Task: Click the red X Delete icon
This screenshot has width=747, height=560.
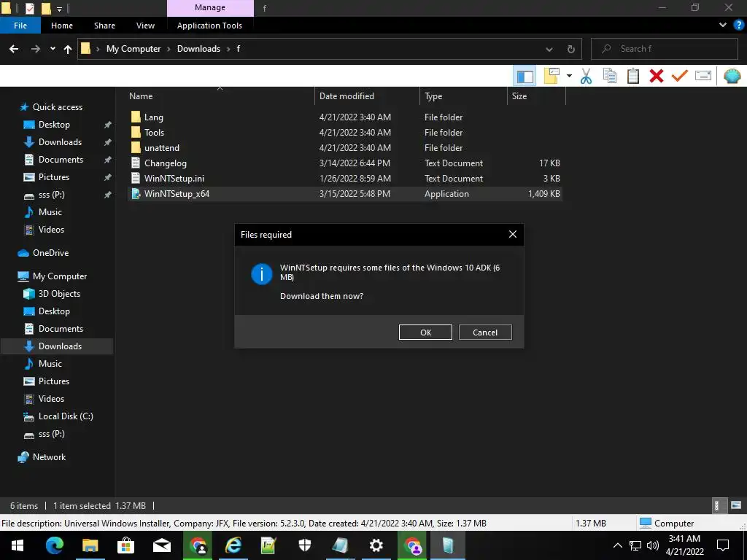Action: 657,76
